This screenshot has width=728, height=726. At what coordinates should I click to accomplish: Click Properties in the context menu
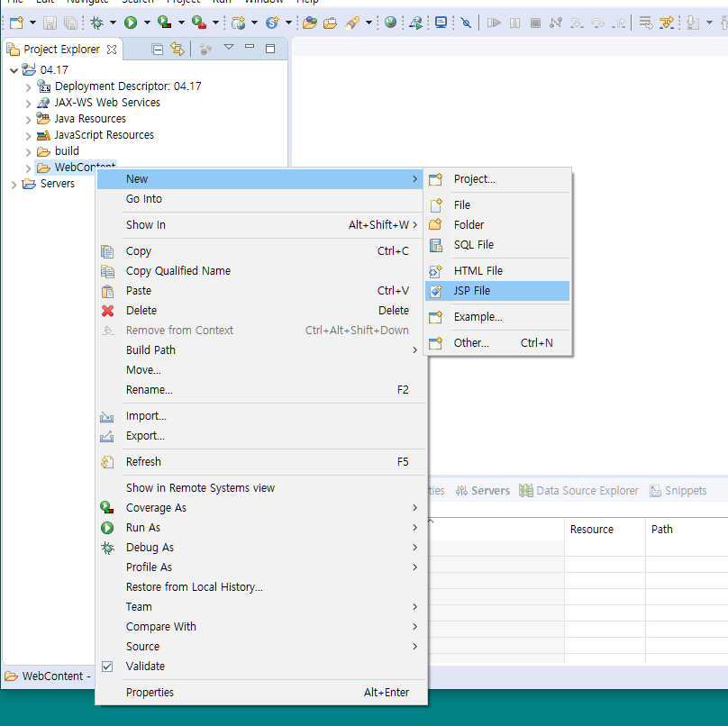[261, 692]
